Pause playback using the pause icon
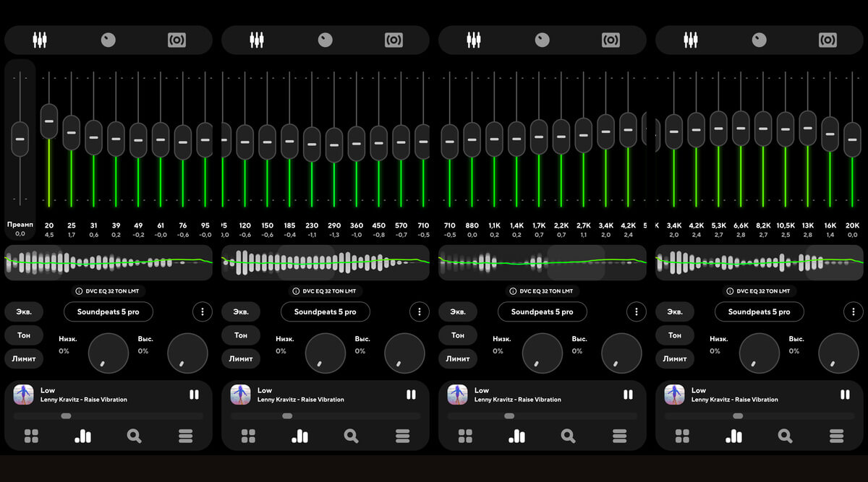Viewport: 868px width, 482px height. (x=194, y=395)
